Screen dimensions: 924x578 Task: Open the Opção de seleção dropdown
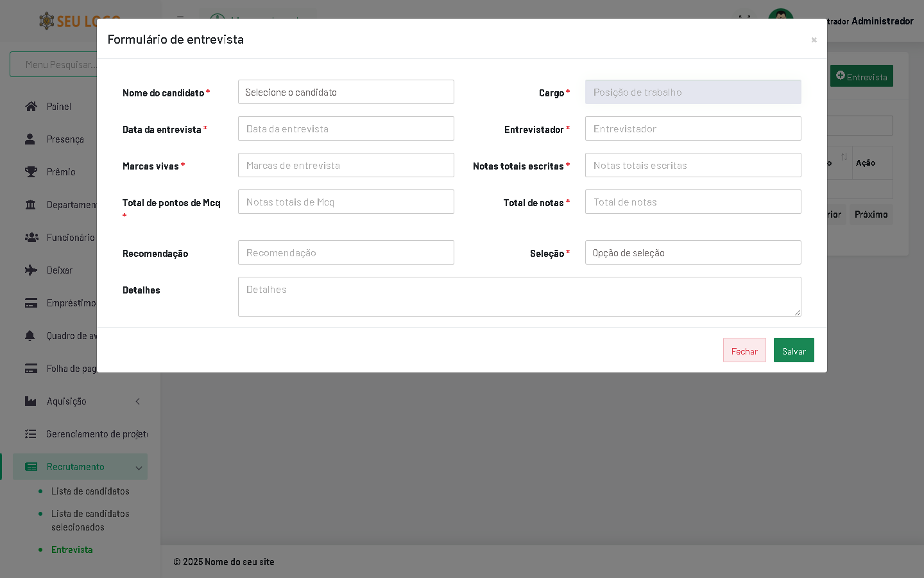click(x=693, y=253)
